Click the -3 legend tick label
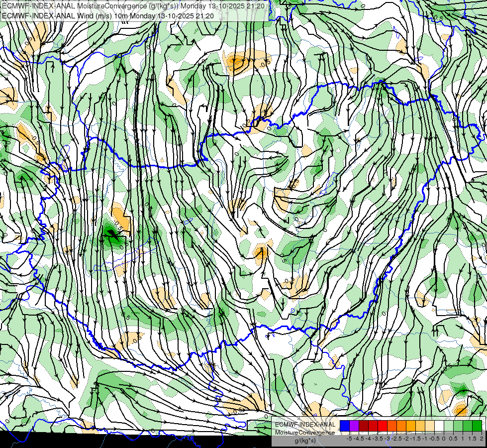The height and width of the screenshot is (448, 487). (388, 439)
